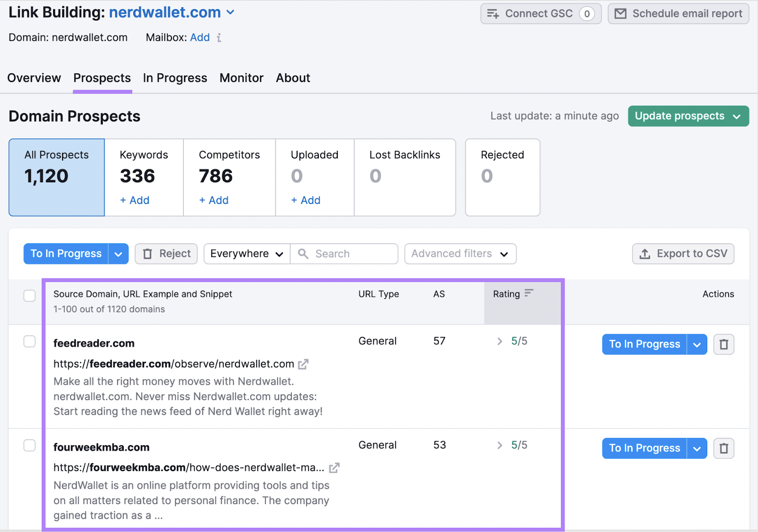The height and width of the screenshot is (532, 758).
Task: Check the checkbox for feedreader.com row
Action: tap(29, 341)
